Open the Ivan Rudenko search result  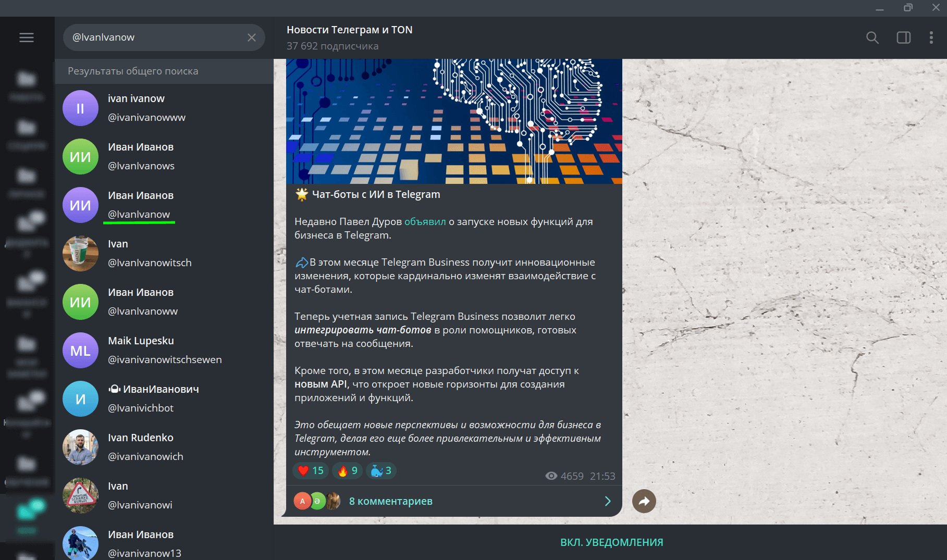click(x=164, y=447)
